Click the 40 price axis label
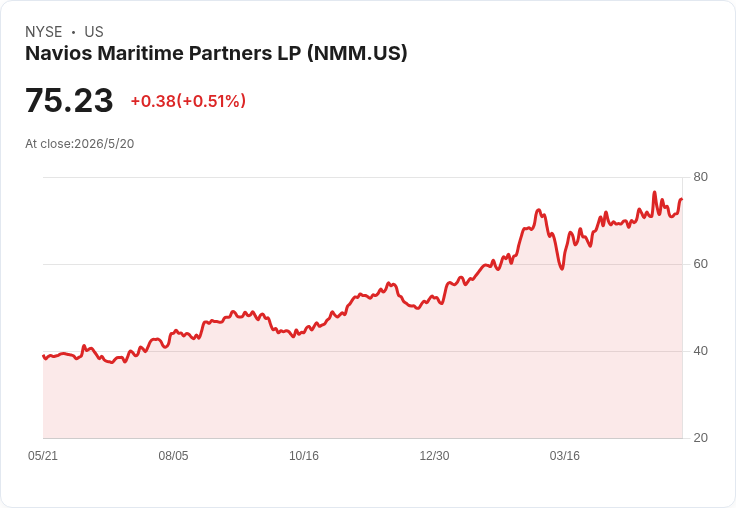This screenshot has width=736, height=508. pos(700,351)
